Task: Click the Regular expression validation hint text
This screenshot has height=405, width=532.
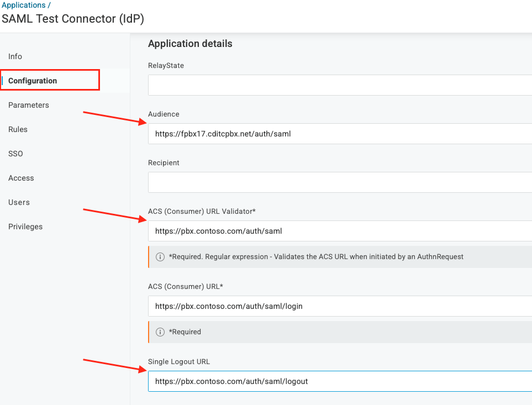Action: (316, 257)
